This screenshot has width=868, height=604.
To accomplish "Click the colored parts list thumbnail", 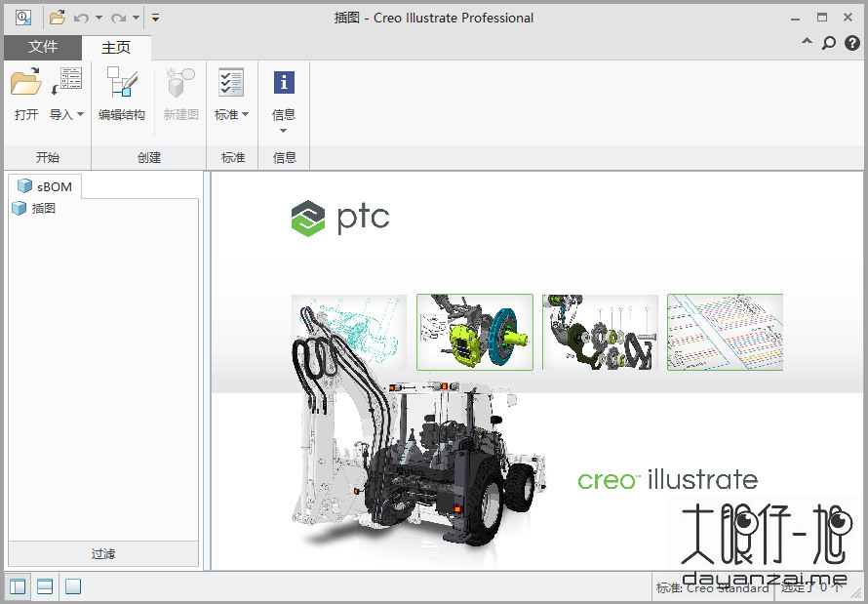I will coord(726,332).
